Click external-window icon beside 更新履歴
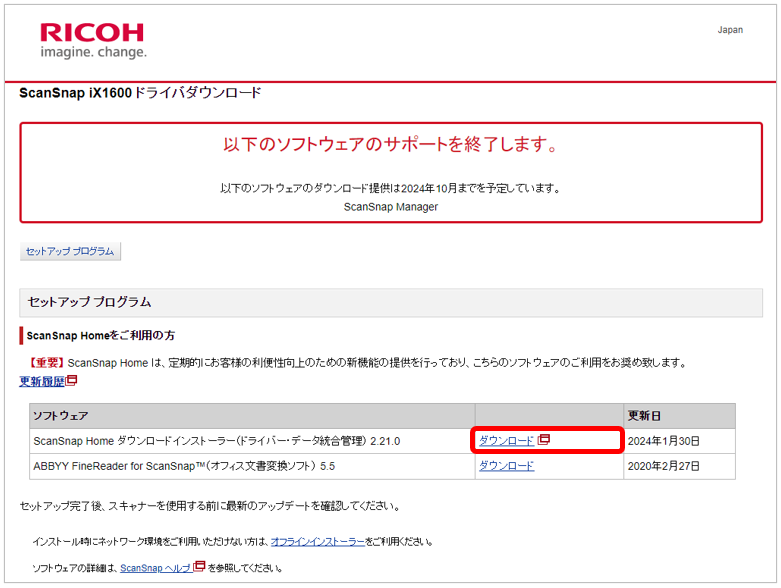This screenshot has height=588, width=781. pos(71,380)
